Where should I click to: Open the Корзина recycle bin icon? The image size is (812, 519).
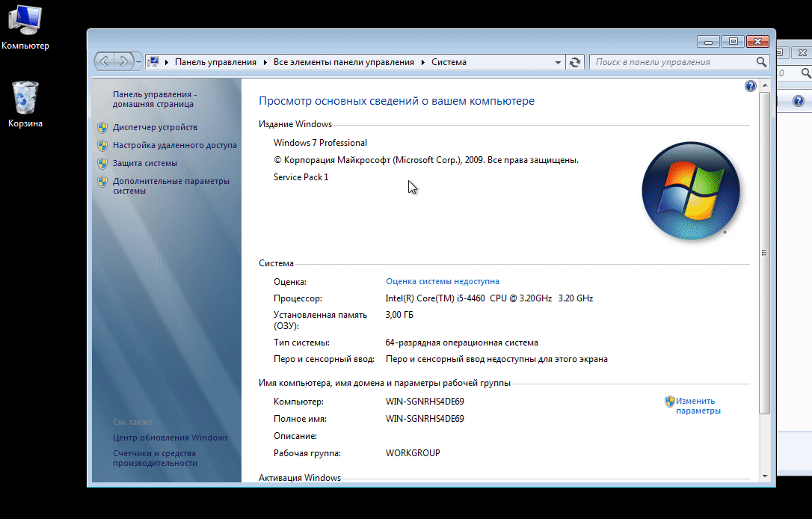point(25,104)
